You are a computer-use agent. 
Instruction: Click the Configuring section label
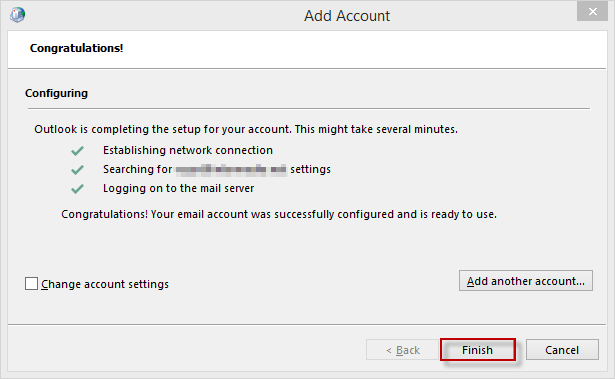[x=56, y=93]
